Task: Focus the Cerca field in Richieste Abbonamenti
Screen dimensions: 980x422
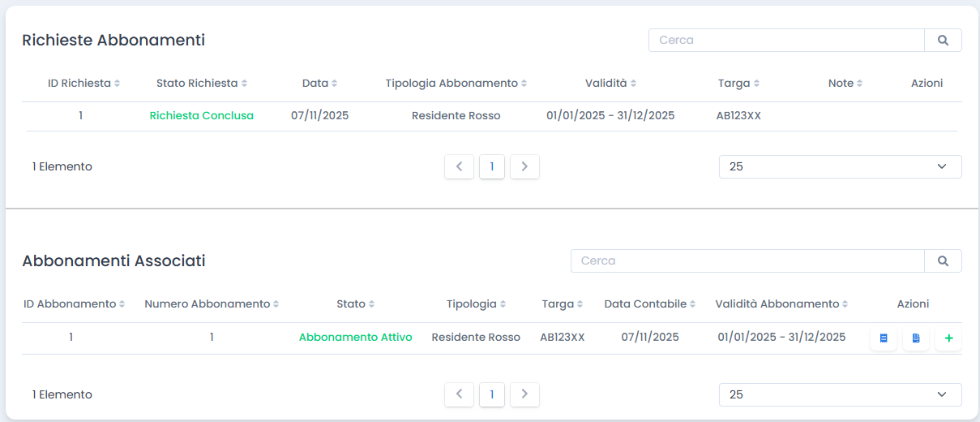Action: (x=786, y=41)
